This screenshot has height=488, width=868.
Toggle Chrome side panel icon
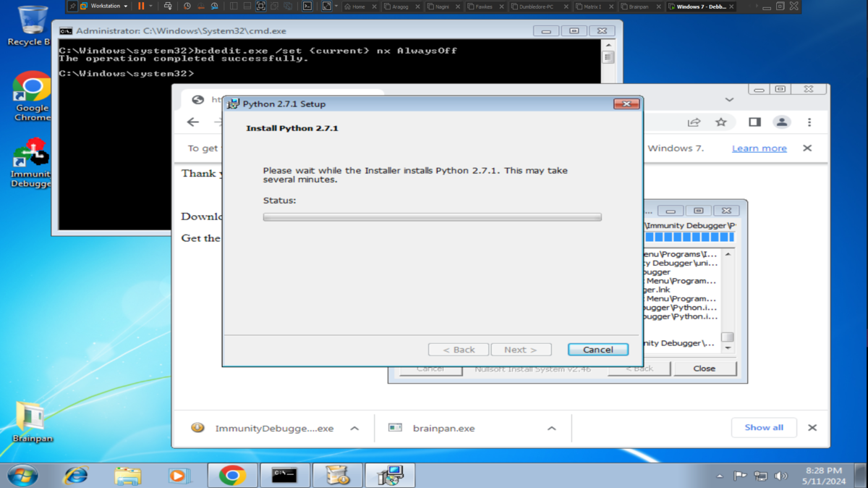pos(754,122)
